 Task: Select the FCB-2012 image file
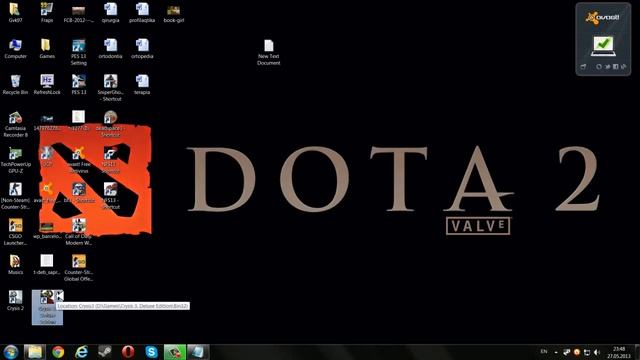coord(78,12)
